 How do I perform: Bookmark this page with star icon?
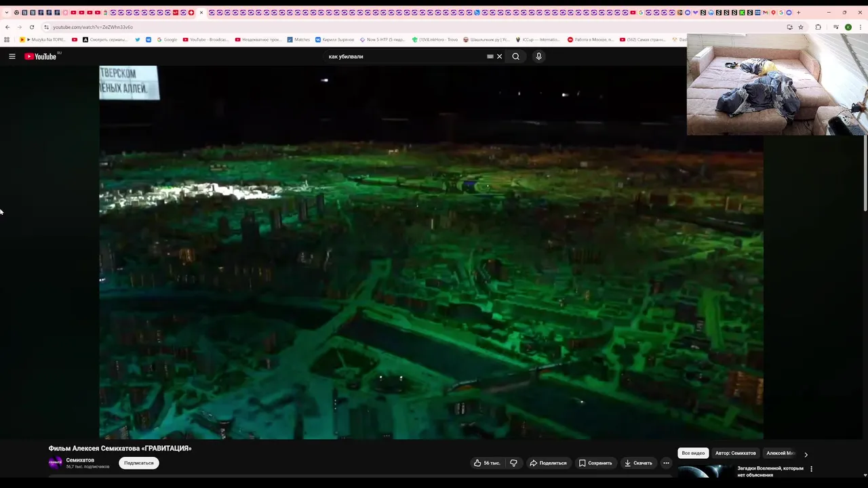tap(801, 27)
